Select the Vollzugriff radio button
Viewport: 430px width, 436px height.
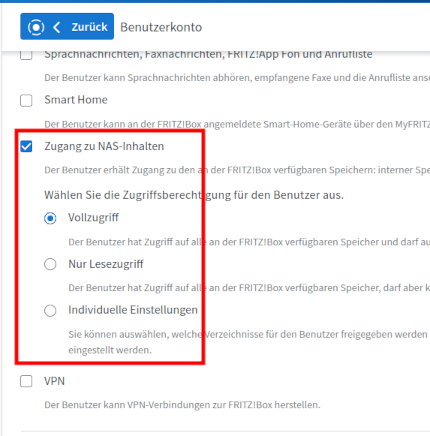(50, 218)
